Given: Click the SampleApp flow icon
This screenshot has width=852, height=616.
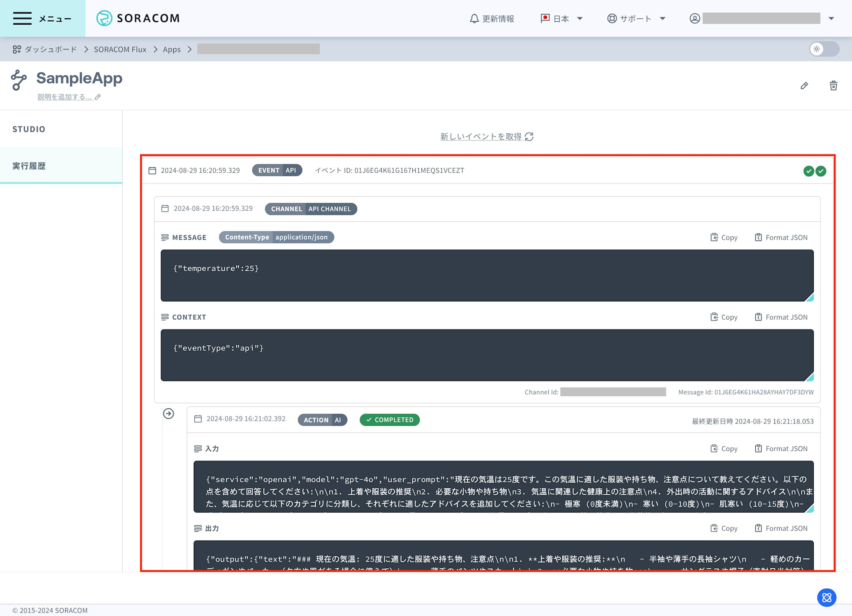Looking at the screenshot, I should (19, 80).
